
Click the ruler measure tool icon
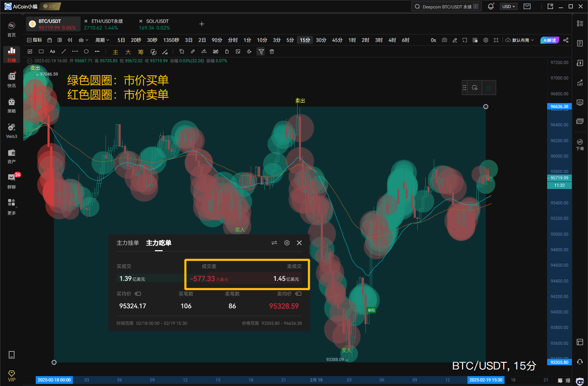point(193,51)
